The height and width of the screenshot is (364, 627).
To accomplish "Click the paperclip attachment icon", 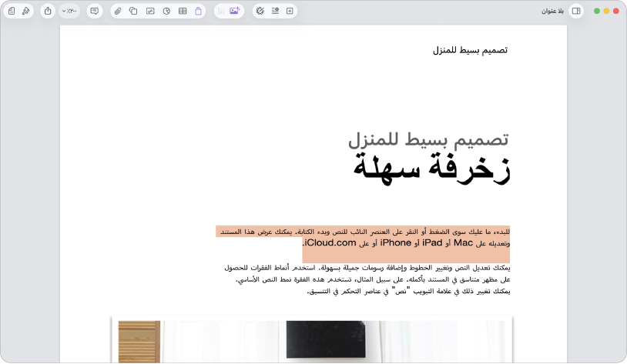I will [x=118, y=12].
